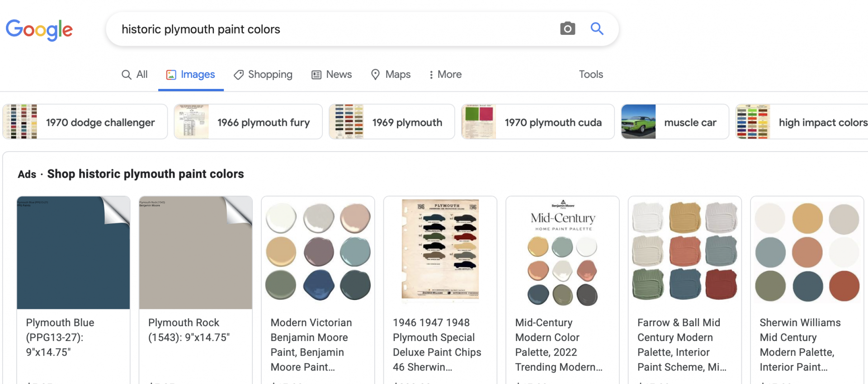Click the 1946 1947 1948 Plymouth title
Viewport: 868px width, 384px height.
point(437,345)
